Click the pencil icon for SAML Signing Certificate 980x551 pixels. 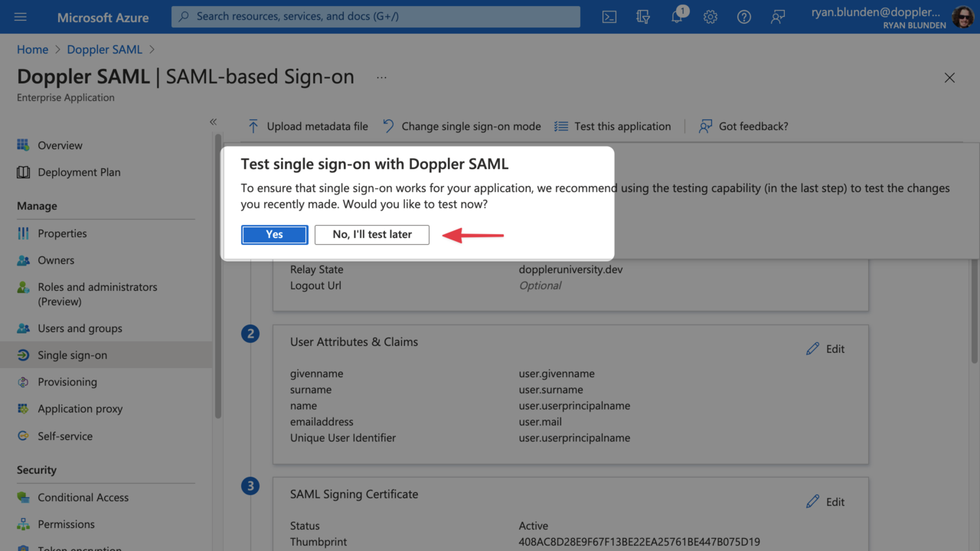pyautogui.click(x=812, y=502)
